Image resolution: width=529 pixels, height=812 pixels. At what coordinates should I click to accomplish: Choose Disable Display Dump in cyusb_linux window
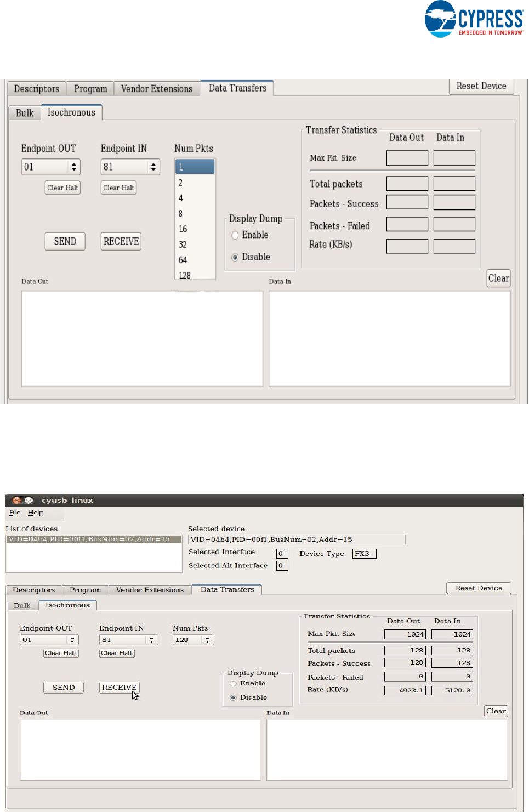click(x=234, y=698)
